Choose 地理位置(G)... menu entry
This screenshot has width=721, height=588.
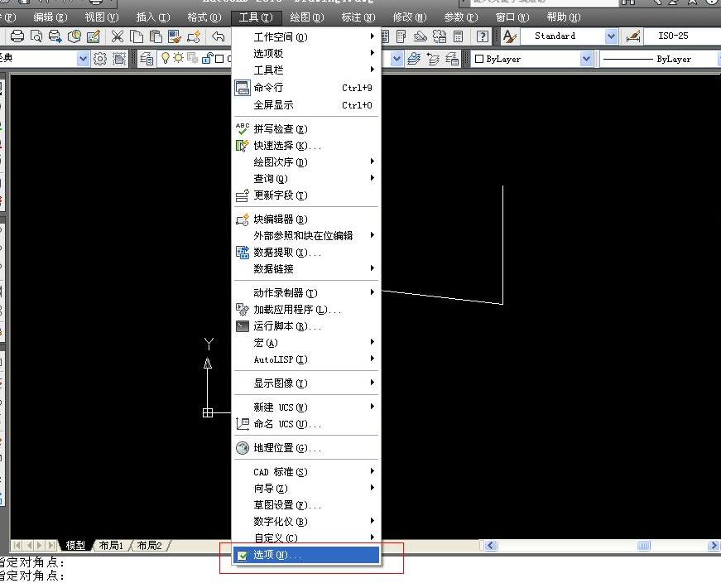click(x=307, y=448)
